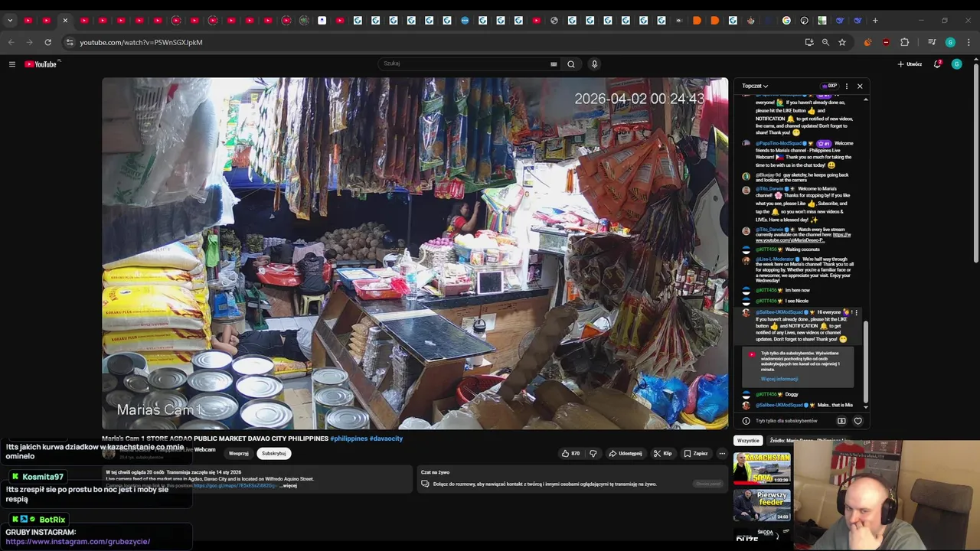980x551 pixels.
Task: Click the Subskrybuj subscribe button
Action: 273,453
